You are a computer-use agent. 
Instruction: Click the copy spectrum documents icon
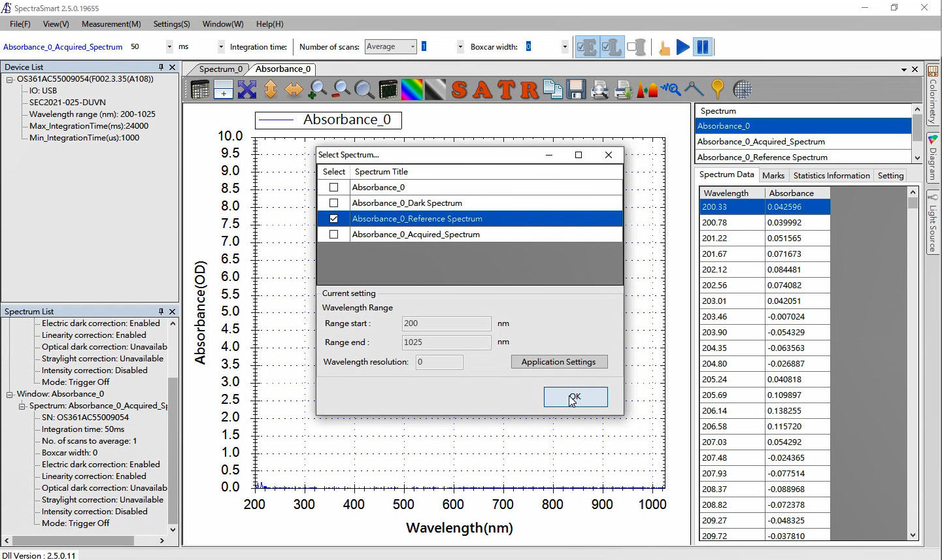[x=553, y=90]
